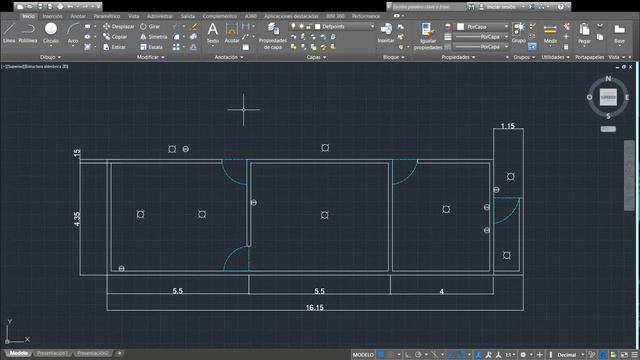The width and height of the screenshot is (640, 360).
Task: Toggle polar tracking in status bar
Action: coord(418,355)
